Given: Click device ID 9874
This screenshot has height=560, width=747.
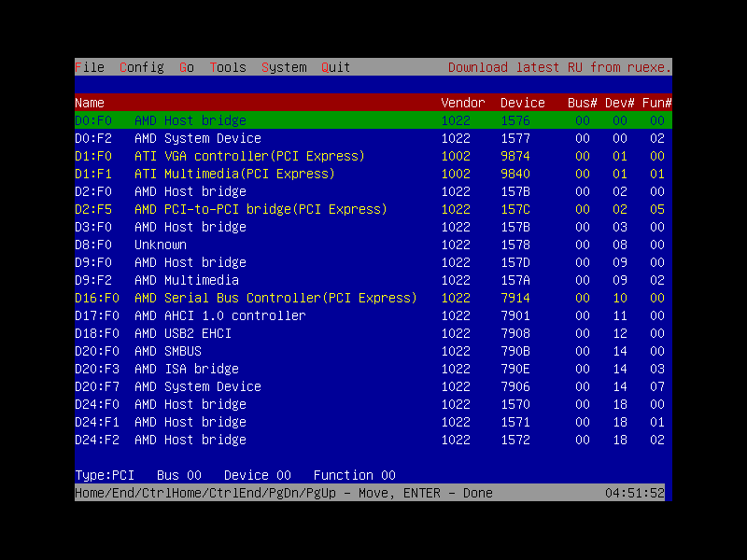Looking at the screenshot, I should [515, 156].
